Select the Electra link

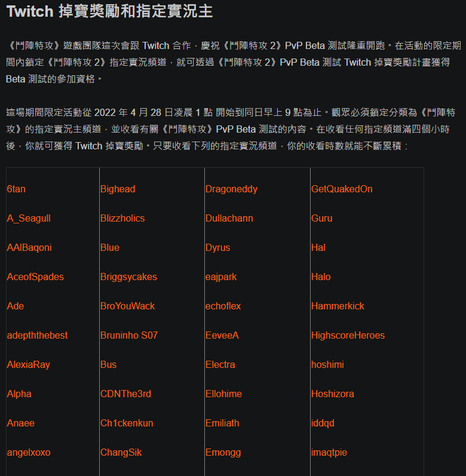tap(220, 364)
